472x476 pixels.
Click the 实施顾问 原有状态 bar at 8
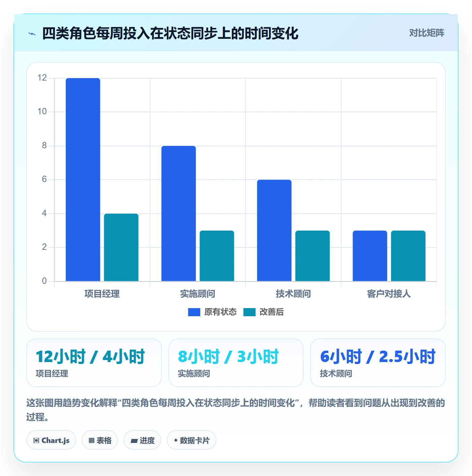point(179,213)
